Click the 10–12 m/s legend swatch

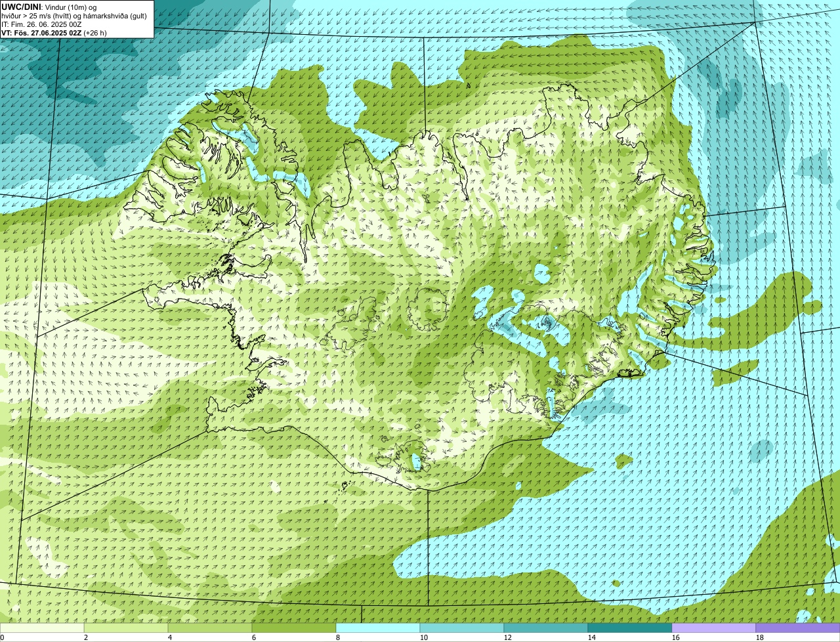click(x=462, y=628)
